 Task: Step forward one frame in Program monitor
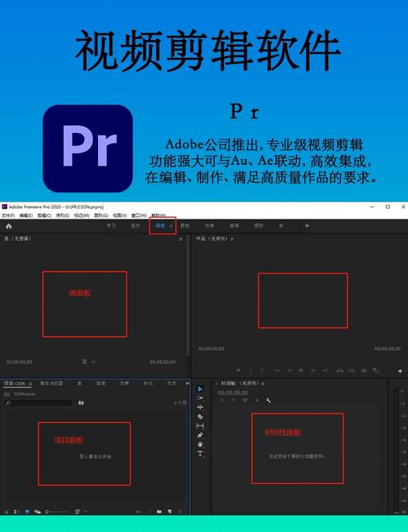pos(313,370)
